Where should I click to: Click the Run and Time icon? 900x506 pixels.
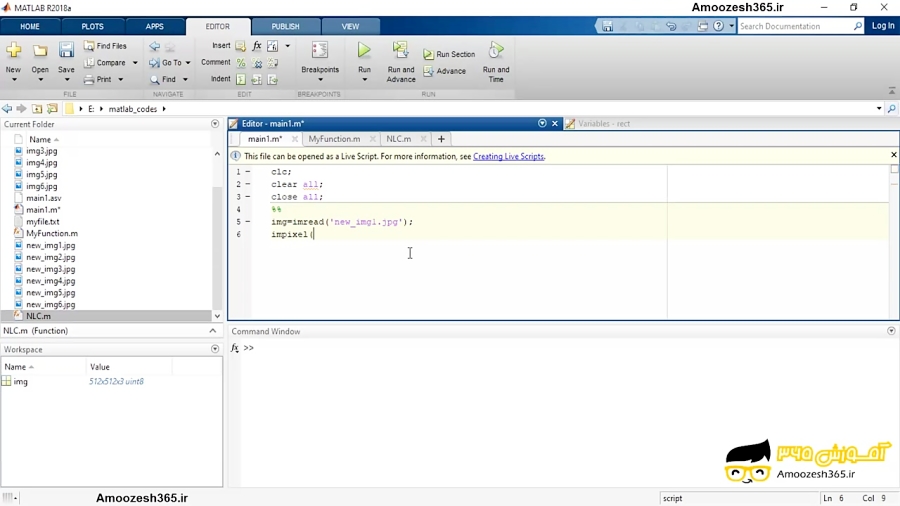pyautogui.click(x=496, y=50)
